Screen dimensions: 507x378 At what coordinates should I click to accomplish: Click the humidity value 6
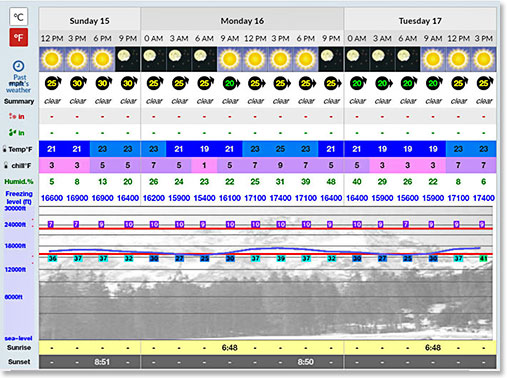484,182
